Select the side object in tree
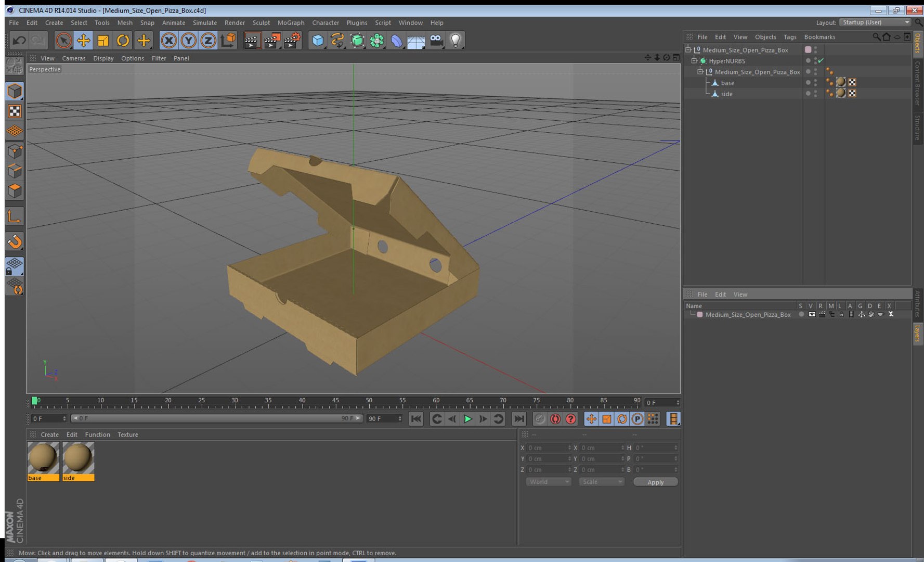This screenshot has width=924, height=562. (x=726, y=94)
